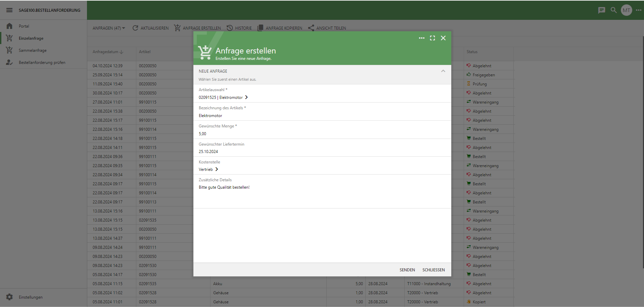644x307 pixels.
Task: Open Bestellanforderung prüfen in sidebar
Action: click(x=44, y=62)
